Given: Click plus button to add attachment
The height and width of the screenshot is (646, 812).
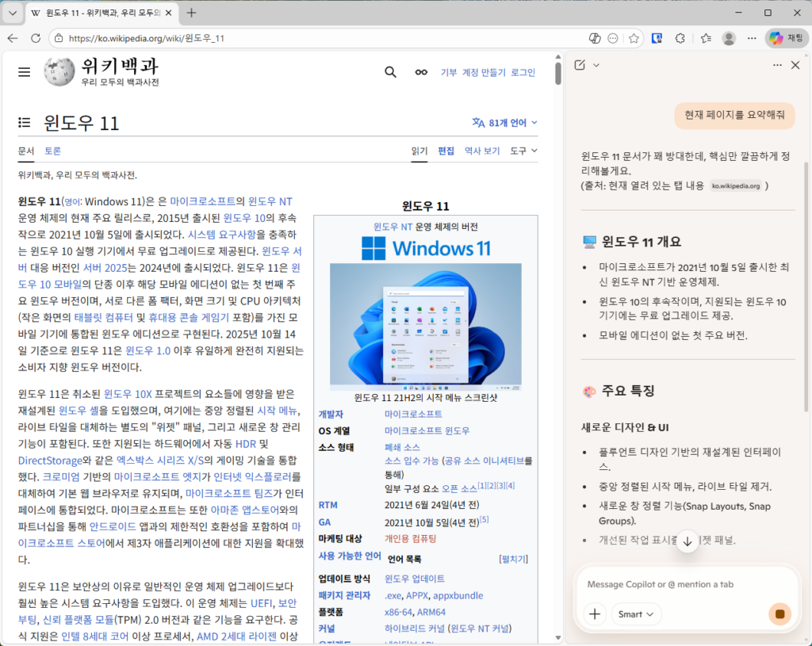Looking at the screenshot, I should pyautogui.click(x=595, y=614).
